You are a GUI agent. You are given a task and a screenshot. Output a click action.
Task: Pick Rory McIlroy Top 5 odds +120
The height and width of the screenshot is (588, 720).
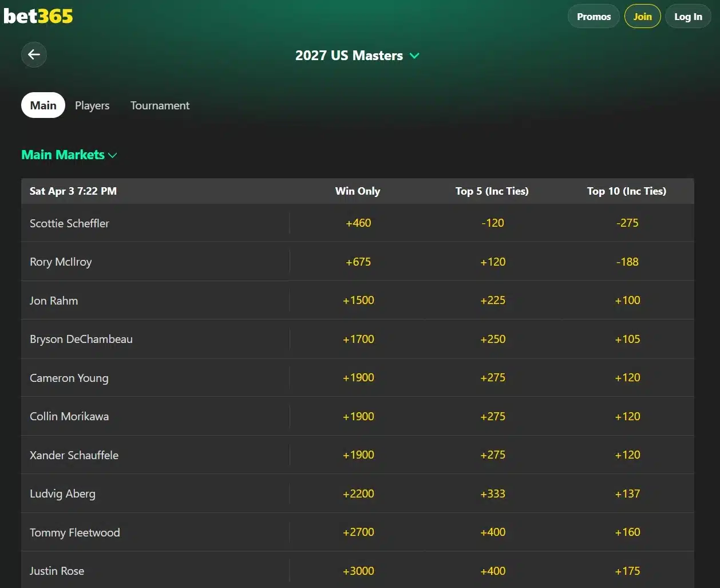pos(493,262)
